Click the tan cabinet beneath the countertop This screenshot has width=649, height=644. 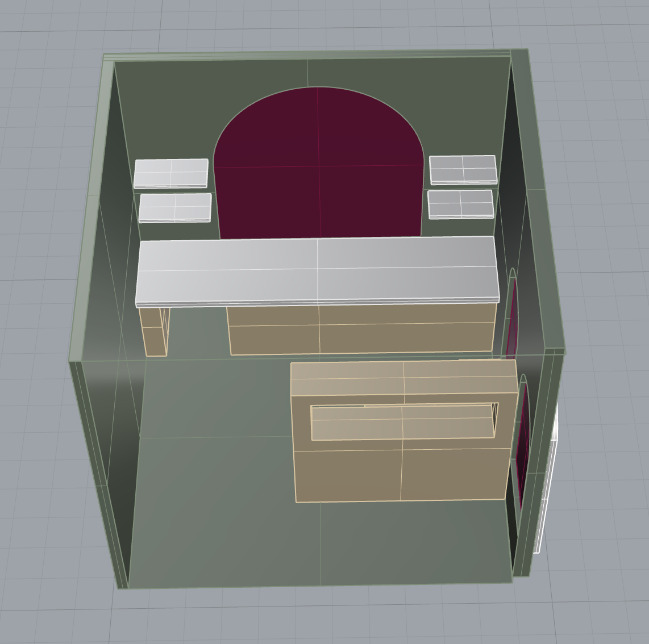(x=362, y=329)
